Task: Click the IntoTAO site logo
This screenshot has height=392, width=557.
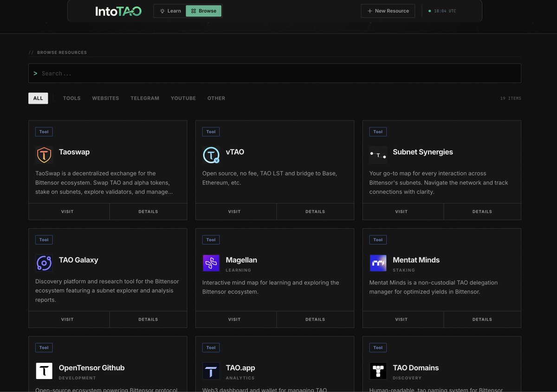Action: point(118,11)
